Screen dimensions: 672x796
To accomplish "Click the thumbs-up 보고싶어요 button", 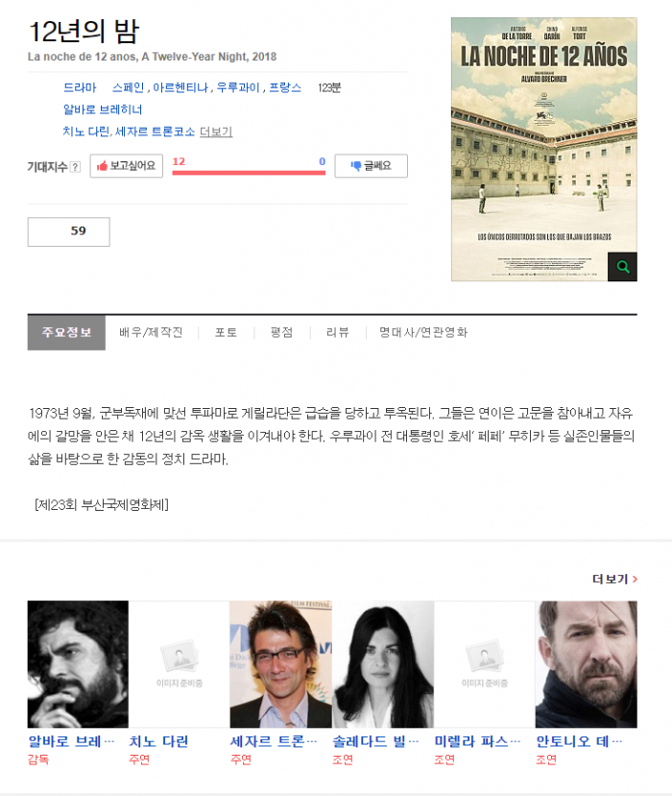I will (x=127, y=166).
